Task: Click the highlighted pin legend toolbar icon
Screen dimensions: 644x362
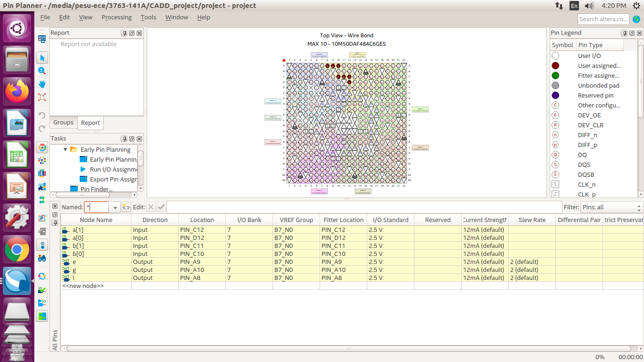Action: 42,245
